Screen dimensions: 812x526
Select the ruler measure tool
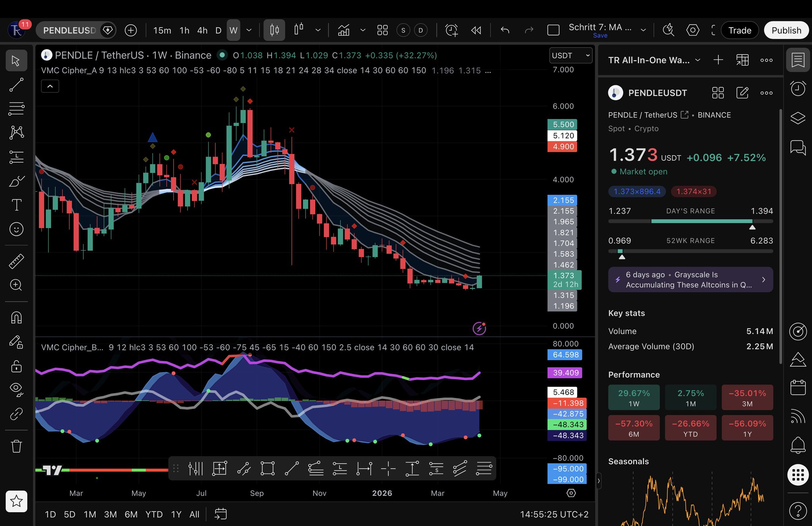(x=16, y=261)
